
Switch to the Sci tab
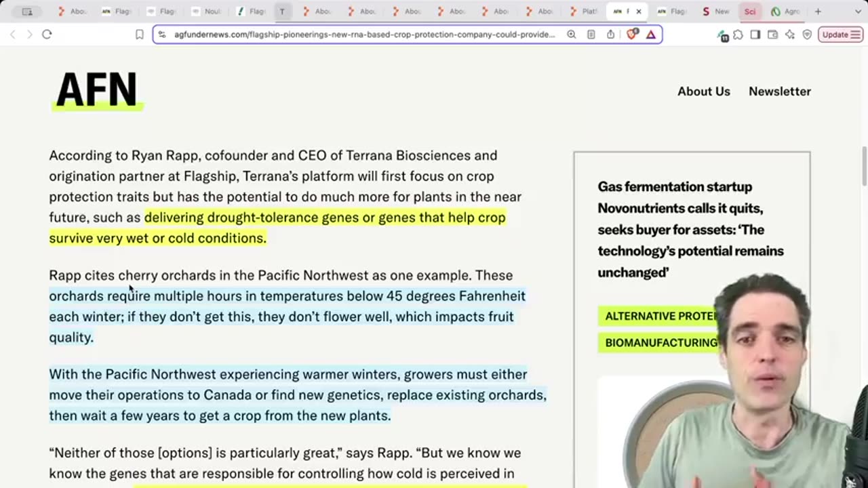[750, 12]
